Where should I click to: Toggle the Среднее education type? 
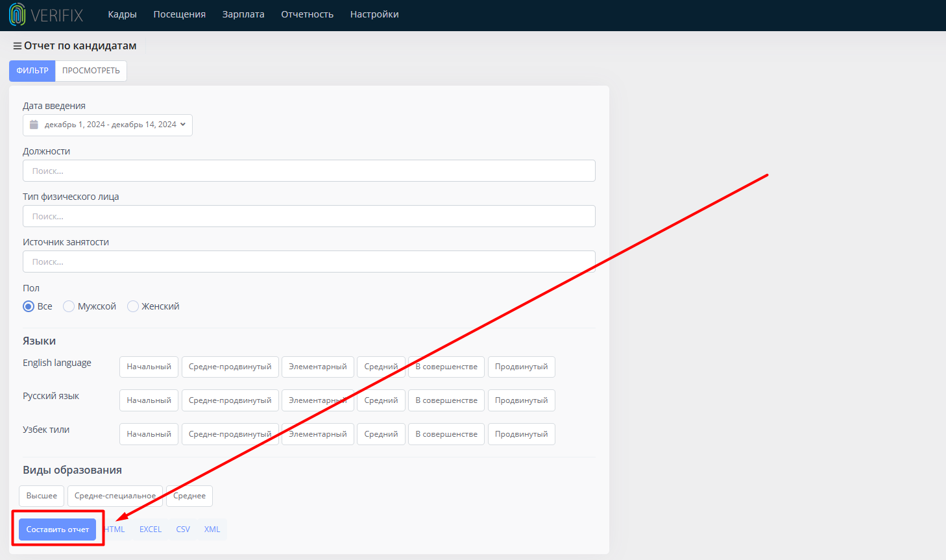pyautogui.click(x=189, y=496)
